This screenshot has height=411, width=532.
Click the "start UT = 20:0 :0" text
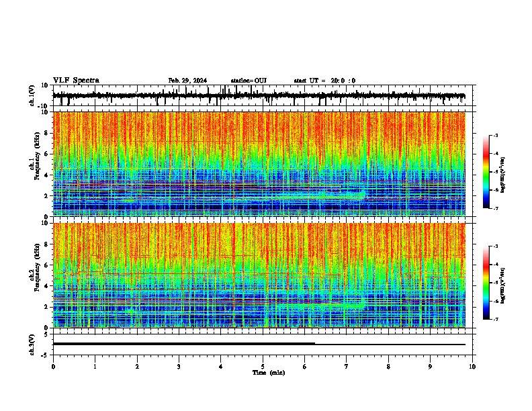(324, 81)
